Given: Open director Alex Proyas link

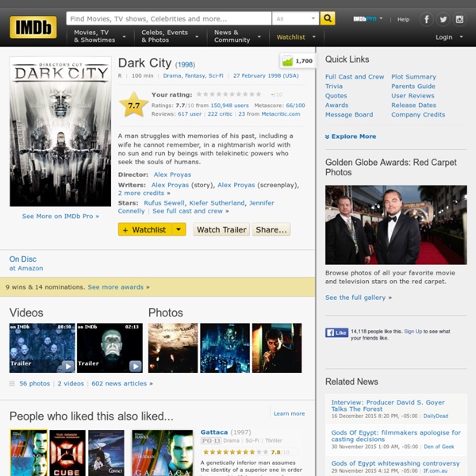Looking at the screenshot, I should pyautogui.click(x=172, y=175).
